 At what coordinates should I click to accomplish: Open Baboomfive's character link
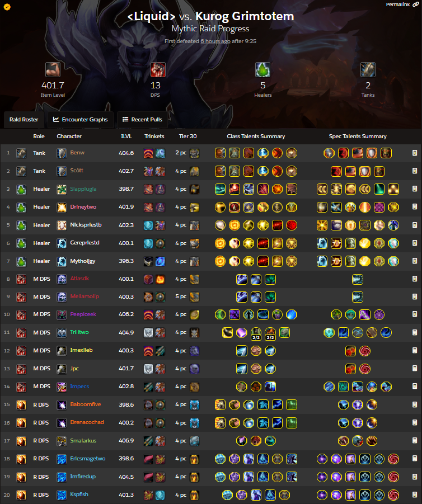(x=86, y=404)
